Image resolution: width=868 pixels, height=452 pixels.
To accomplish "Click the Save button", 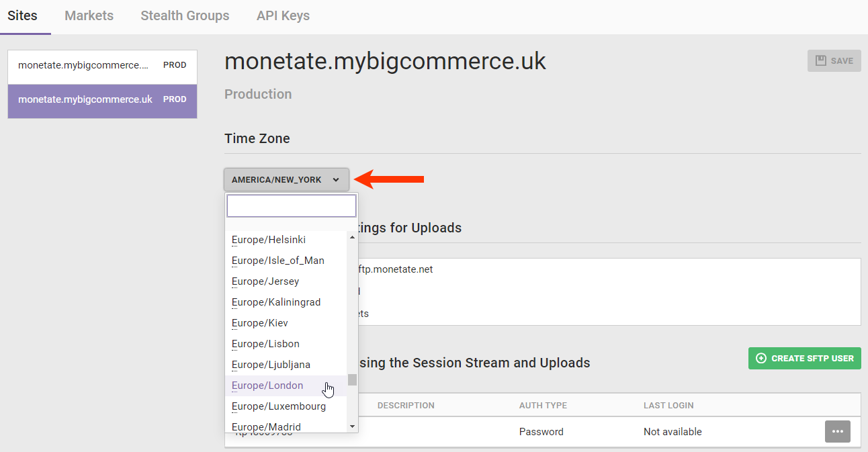I will pyautogui.click(x=834, y=60).
